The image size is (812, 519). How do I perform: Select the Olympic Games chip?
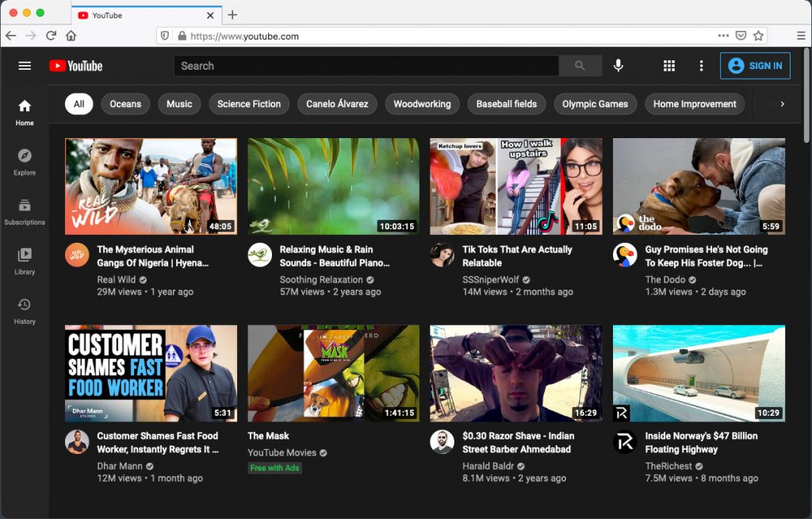coord(595,104)
